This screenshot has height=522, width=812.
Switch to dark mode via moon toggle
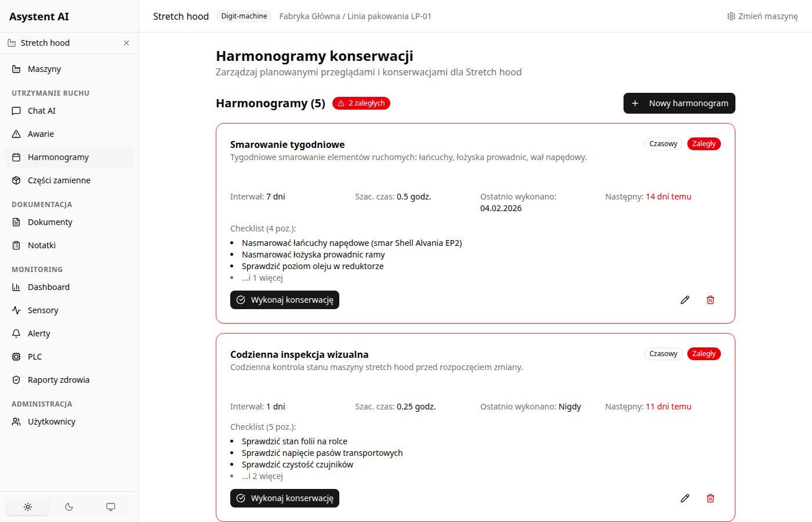coord(69,506)
